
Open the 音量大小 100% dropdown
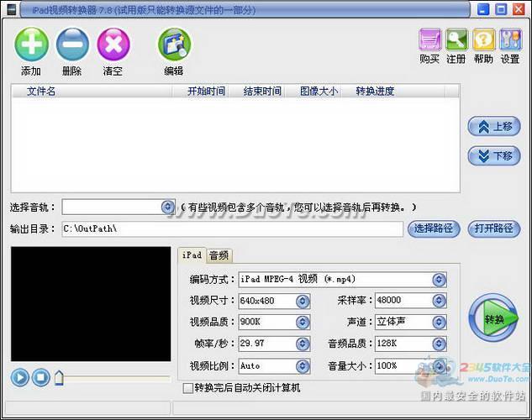pos(439,366)
